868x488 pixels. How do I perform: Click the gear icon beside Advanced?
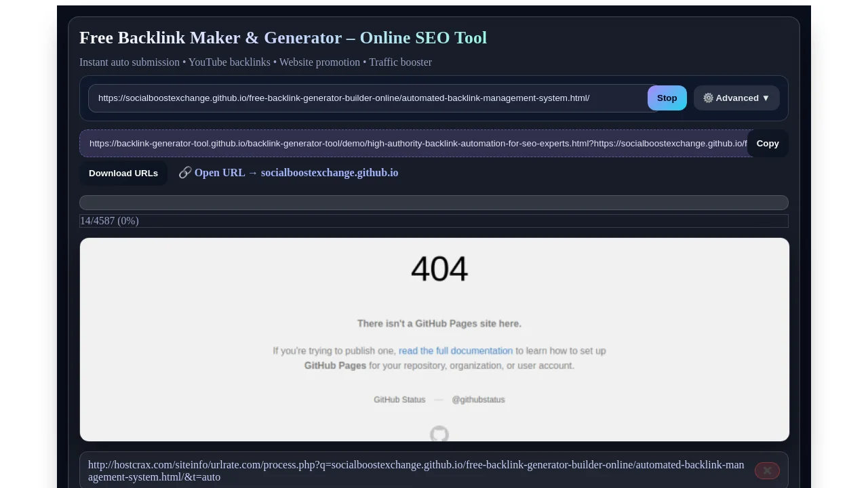[x=708, y=98]
